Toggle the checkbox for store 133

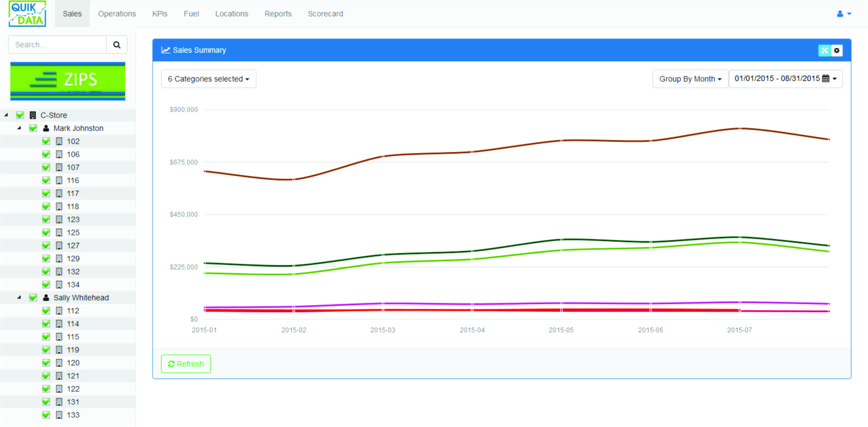coord(46,415)
